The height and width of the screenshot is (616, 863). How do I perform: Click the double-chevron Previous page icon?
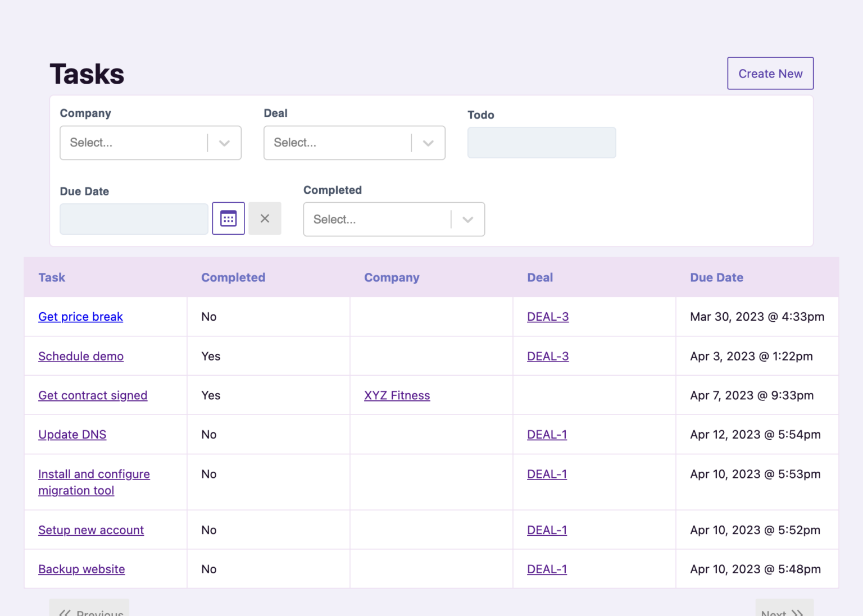66,613
